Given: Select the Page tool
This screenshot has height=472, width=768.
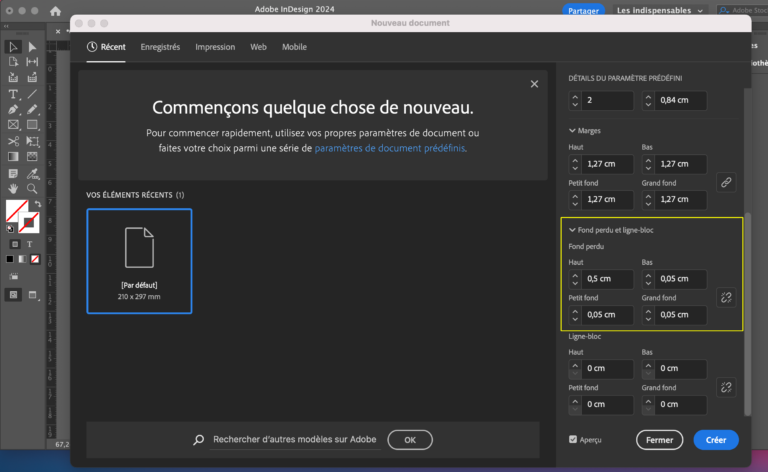Looking at the screenshot, I should (x=13, y=62).
